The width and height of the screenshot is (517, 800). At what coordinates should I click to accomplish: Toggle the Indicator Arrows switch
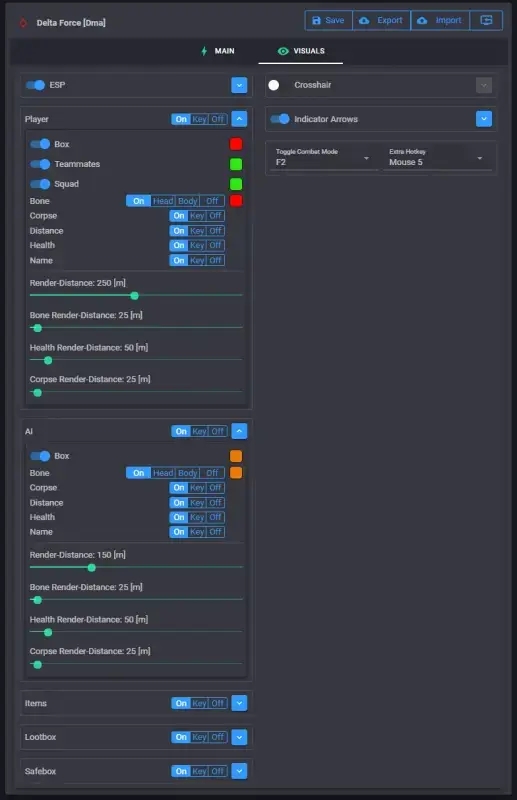[280, 119]
